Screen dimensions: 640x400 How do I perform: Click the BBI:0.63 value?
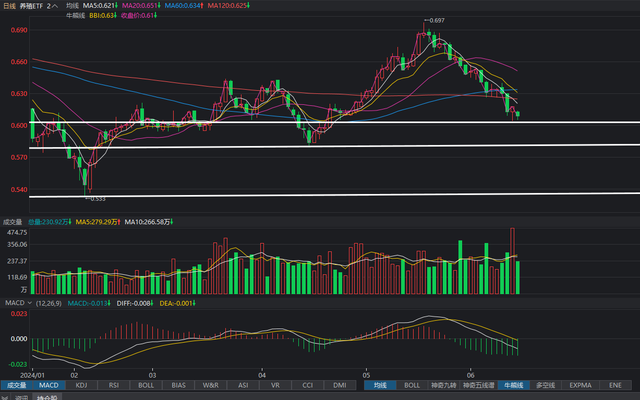pyautogui.click(x=103, y=16)
